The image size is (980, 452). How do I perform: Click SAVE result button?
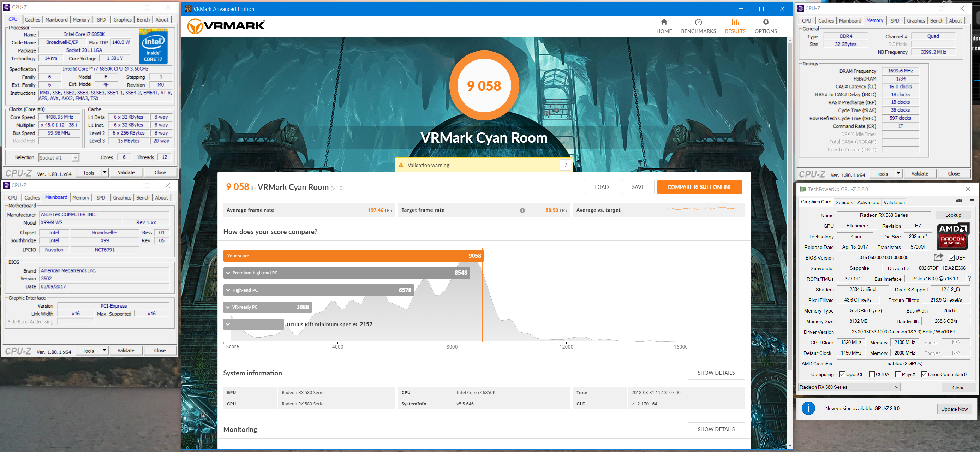coord(638,187)
